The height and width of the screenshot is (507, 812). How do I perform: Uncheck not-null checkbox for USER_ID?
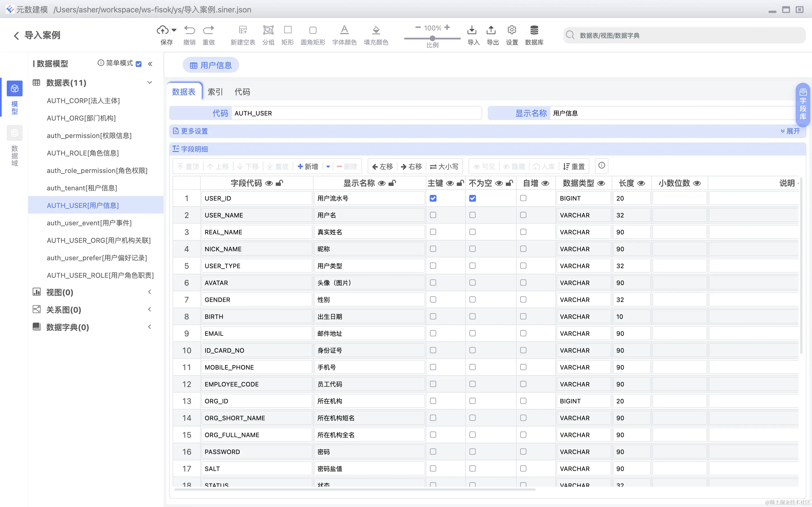[473, 198]
